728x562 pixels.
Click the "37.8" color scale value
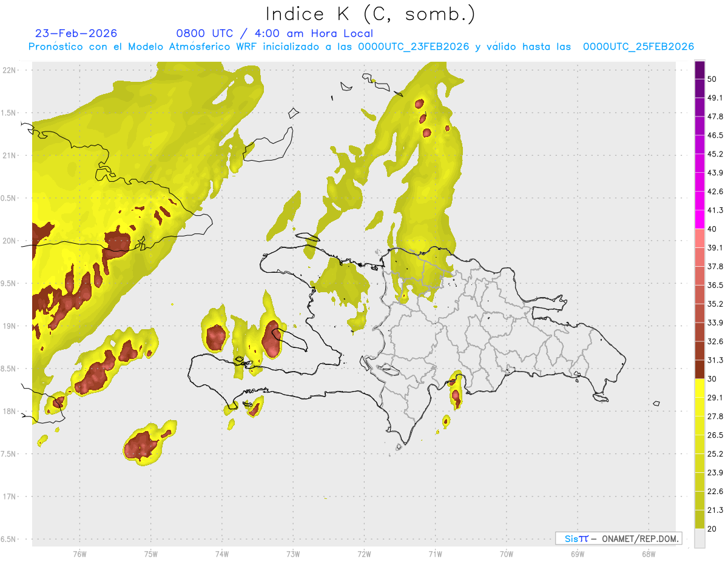(715, 266)
